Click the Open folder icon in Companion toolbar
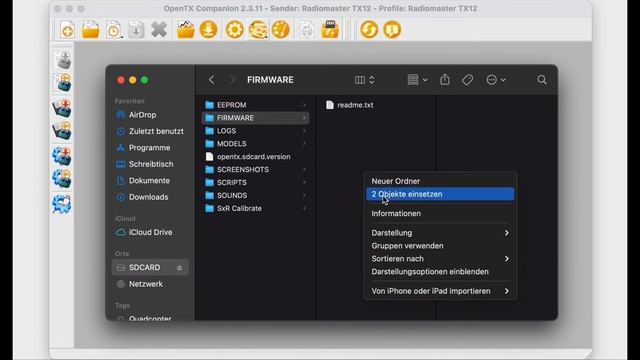Viewport: 640px width, 360px height. pos(91,30)
